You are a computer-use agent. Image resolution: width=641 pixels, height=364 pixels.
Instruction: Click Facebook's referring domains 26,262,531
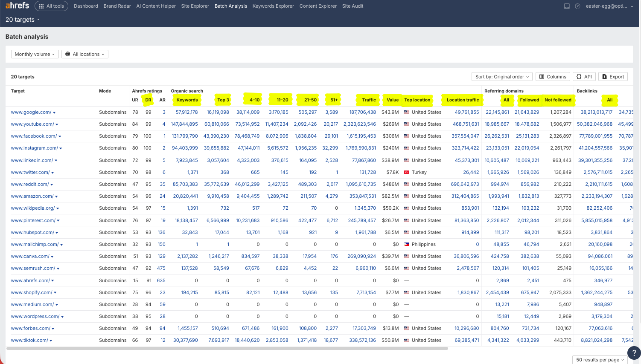(x=497, y=136)
